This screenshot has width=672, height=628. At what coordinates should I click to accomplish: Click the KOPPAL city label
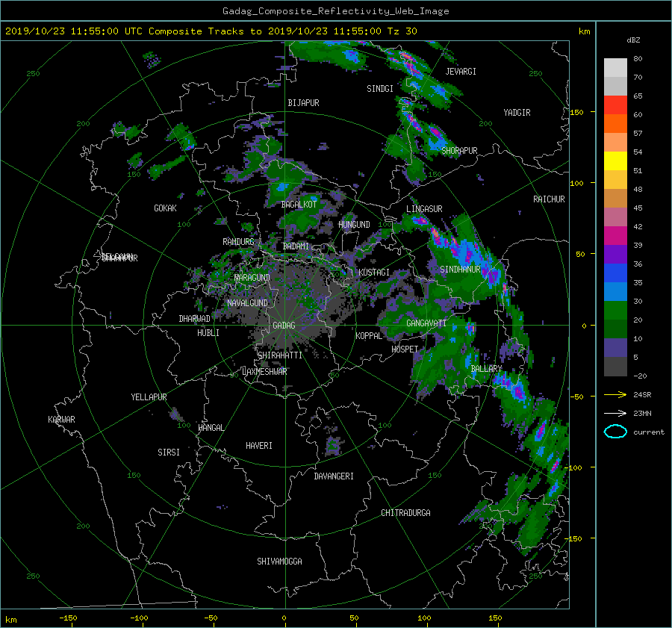pos(369,336)
